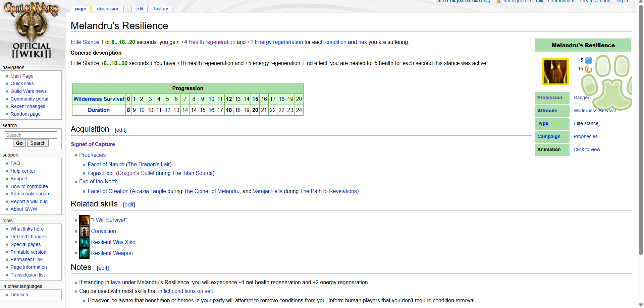
Task: Open The Cipher of Melandru link
Action: [212, 191]
